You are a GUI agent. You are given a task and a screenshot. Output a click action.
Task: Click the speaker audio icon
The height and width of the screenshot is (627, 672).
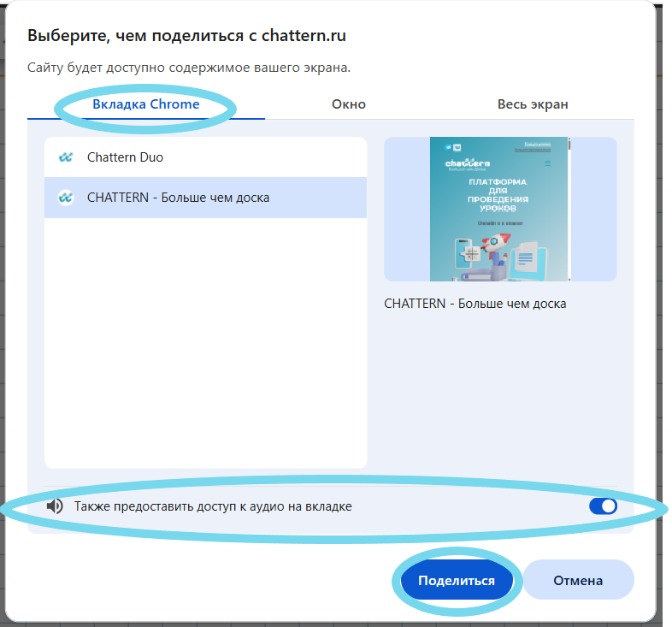[55, 506]
